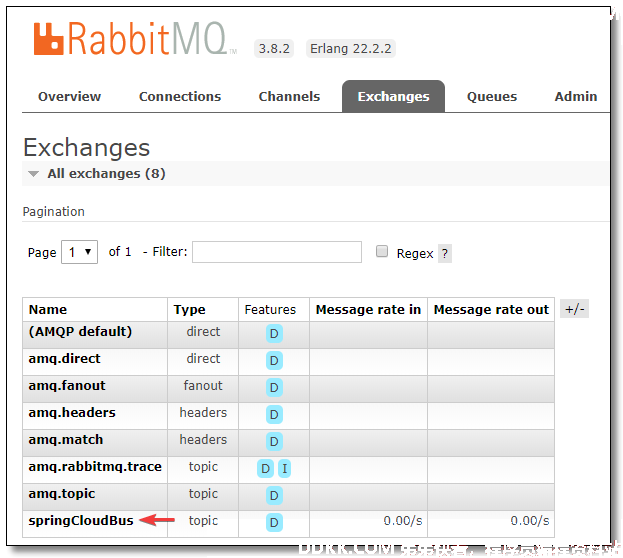The height and width of the screenshot is (558, 623).
Task: Switch to the Connections tab
Action: pyautogui.click(x=180, y=97)
